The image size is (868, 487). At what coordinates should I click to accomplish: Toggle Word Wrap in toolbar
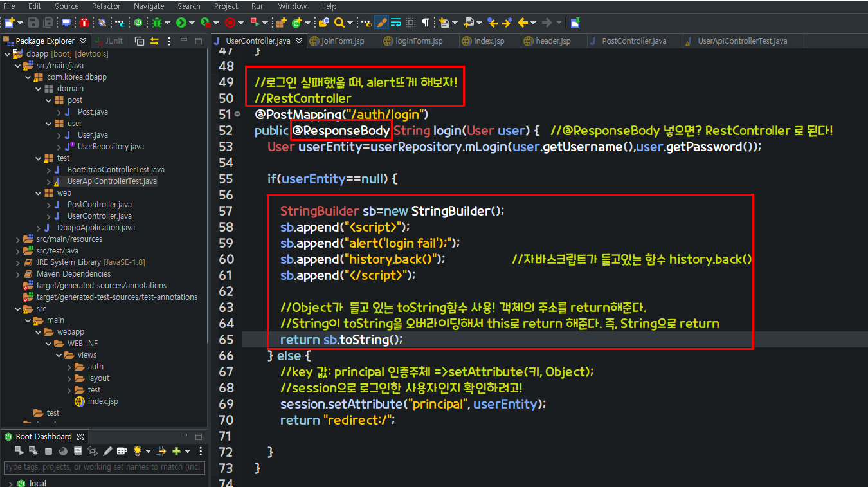pyautogui.click(x=397, y=23)
